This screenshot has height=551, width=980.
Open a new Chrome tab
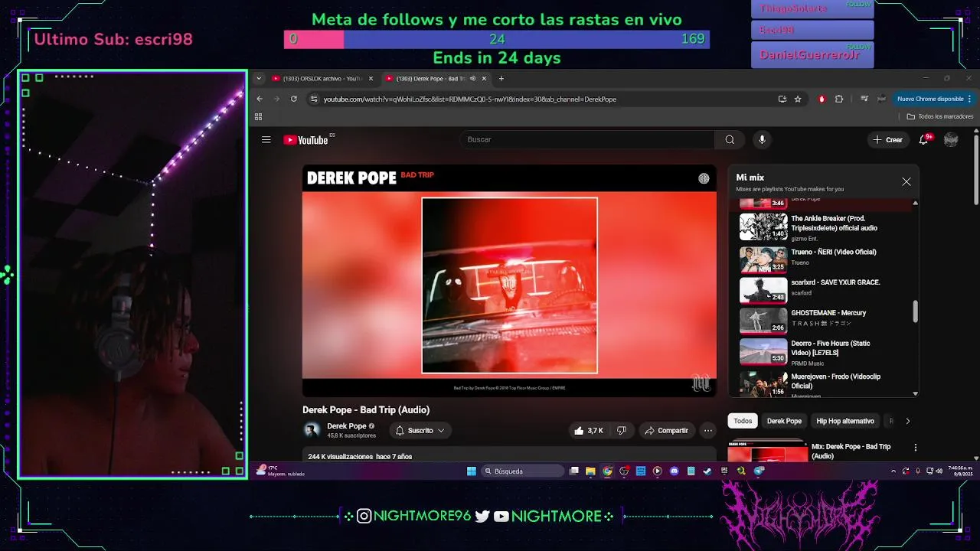[501, 78]
